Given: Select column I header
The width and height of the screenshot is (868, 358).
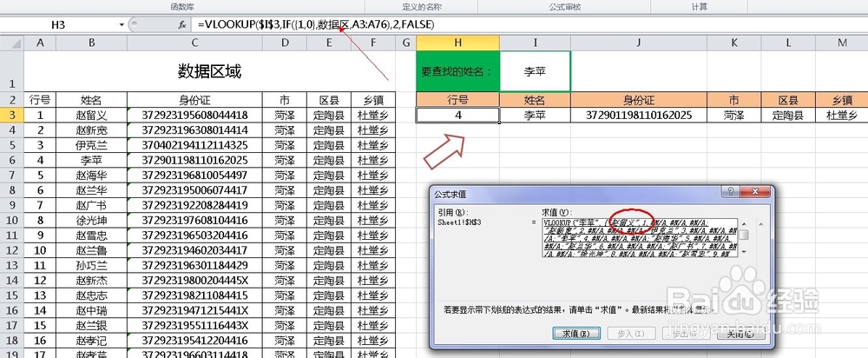Looking at the screenshot, I should [536, 43].
